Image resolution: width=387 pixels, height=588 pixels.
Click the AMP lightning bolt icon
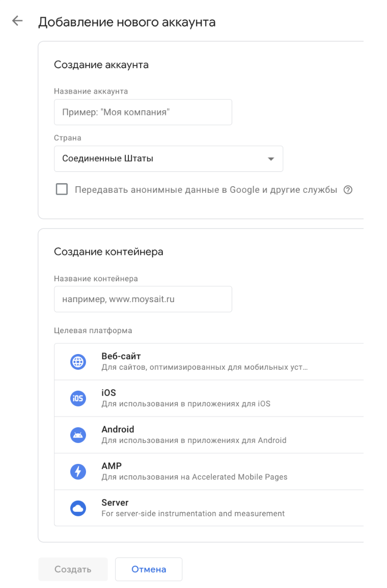click(78, 472)
